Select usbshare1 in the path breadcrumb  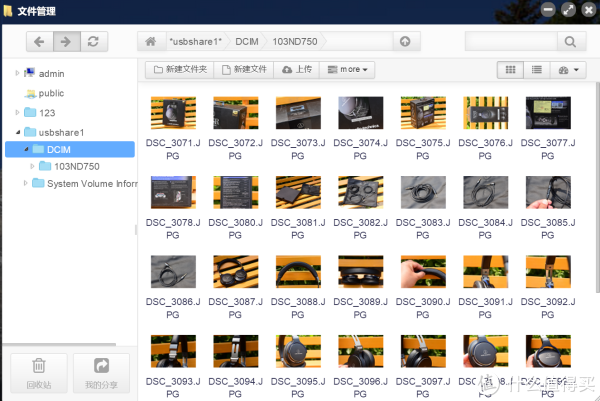point(197,42)
